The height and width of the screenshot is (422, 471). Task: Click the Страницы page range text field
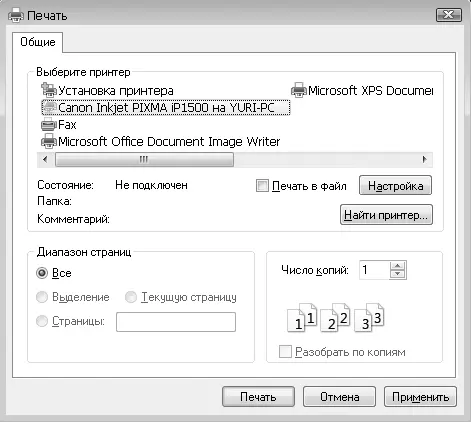[x=176, y=322]
